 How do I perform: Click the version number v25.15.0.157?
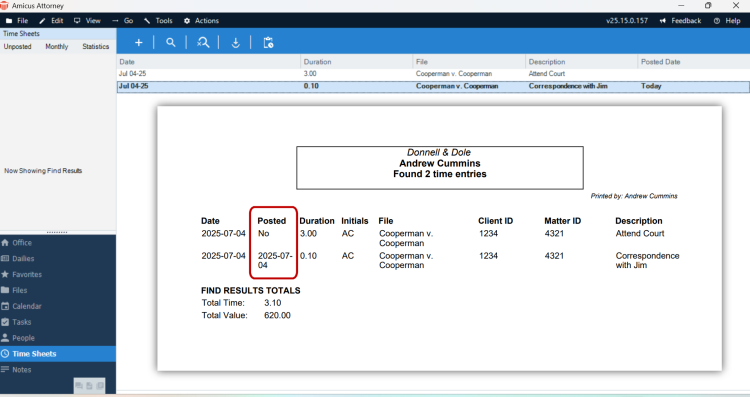pos(627,21)
